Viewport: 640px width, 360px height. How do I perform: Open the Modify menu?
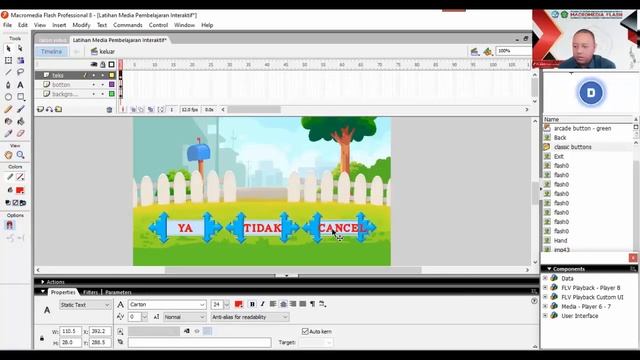click(81, 25)
